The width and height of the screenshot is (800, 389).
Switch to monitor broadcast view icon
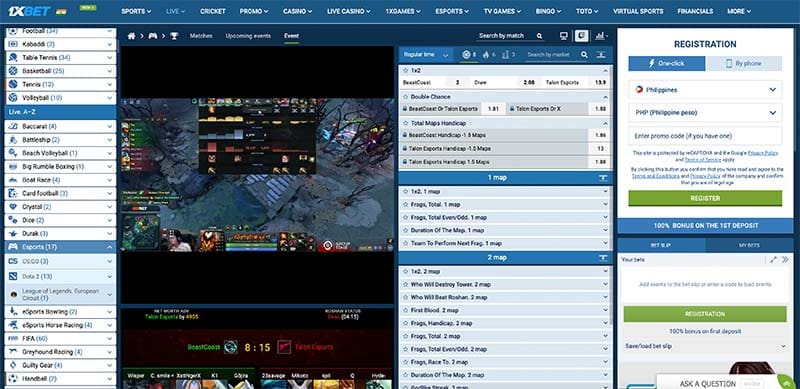tap(564, 36)
